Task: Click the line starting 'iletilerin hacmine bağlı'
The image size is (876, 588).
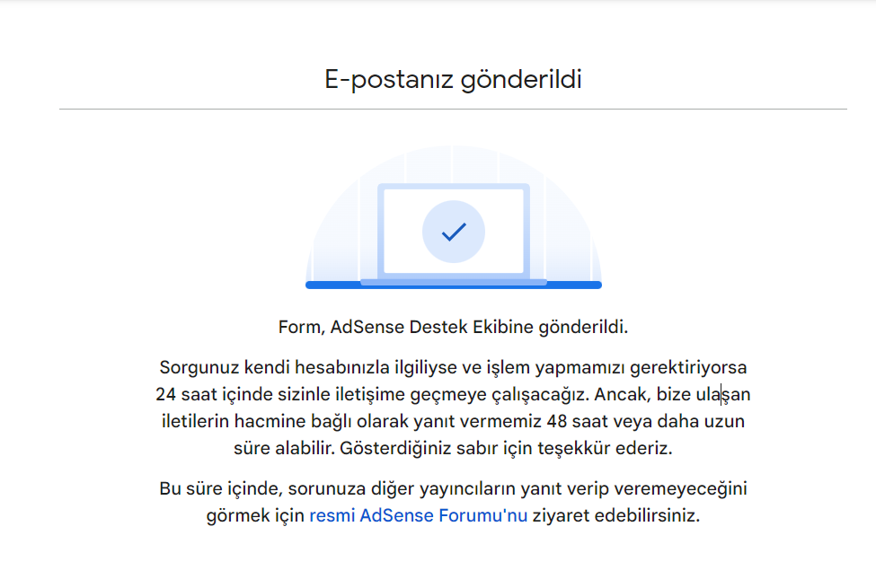Action: [x=453, y=421]
